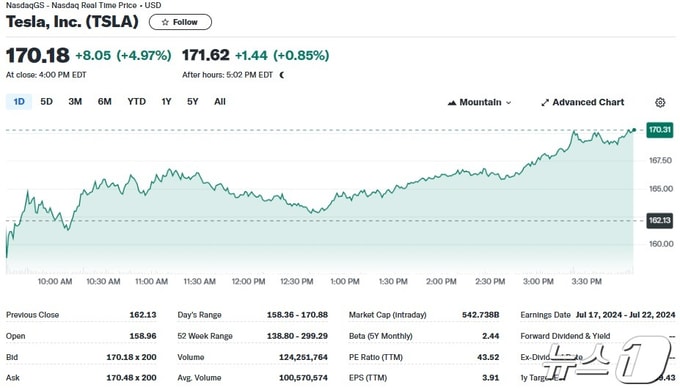Open the Advanced Chart view
Image resolution: width=680 pixels, height=390 pixels.
pyautogui.click(x=582, y=102)
